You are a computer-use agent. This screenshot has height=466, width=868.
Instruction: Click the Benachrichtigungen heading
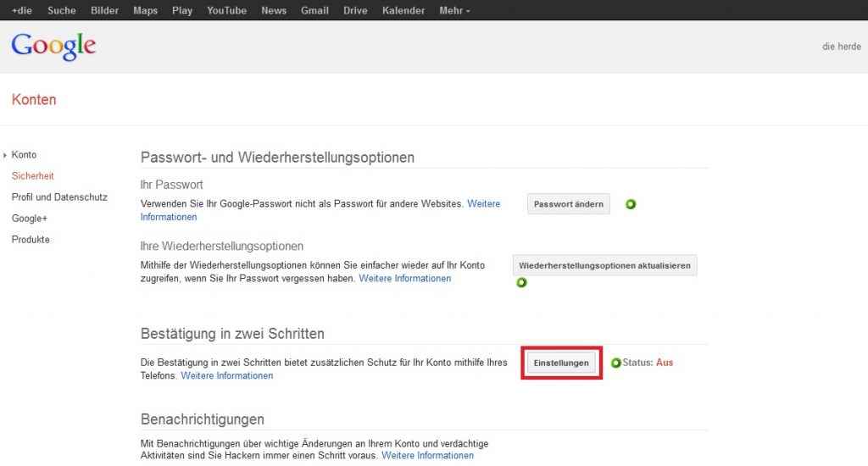coord(202,419)
